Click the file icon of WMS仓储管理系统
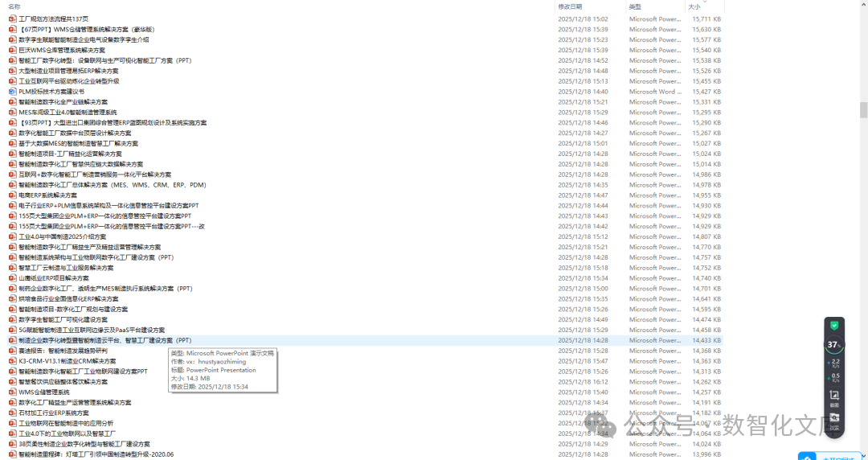 (x=13, y=392)
